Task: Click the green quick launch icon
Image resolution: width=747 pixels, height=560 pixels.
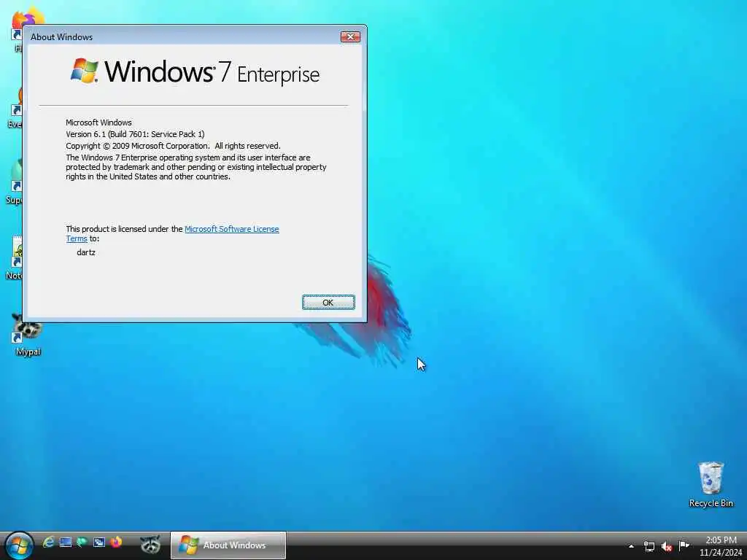Action: [82, 542]
